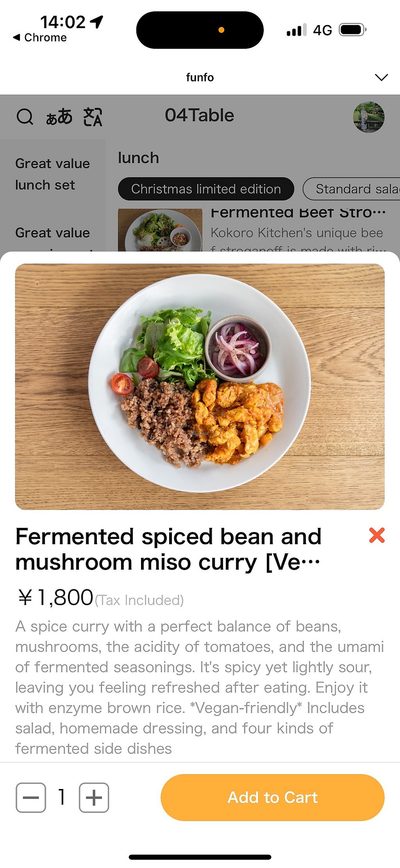400x868 pixels.
Task: Return to Chrome with the back arrow
Action: click(39, 38)
